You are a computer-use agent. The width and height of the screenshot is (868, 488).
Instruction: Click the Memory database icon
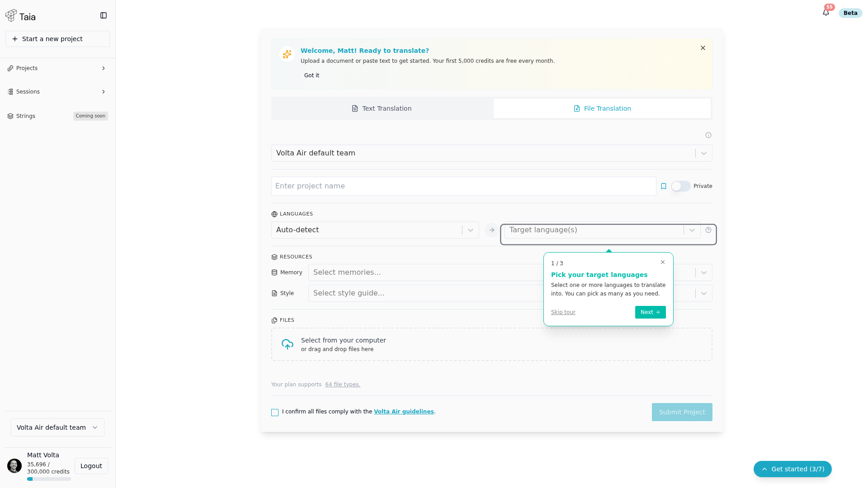click(274, 272)
